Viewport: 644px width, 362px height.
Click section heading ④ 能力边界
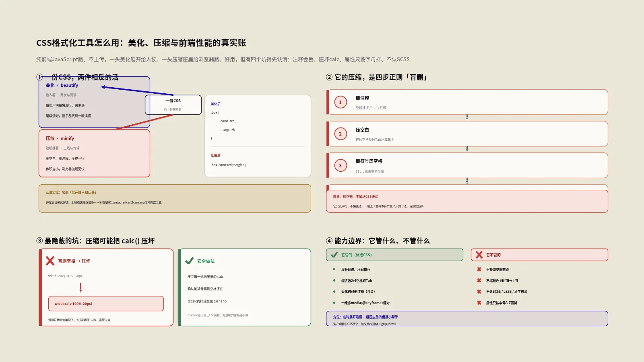378,241
